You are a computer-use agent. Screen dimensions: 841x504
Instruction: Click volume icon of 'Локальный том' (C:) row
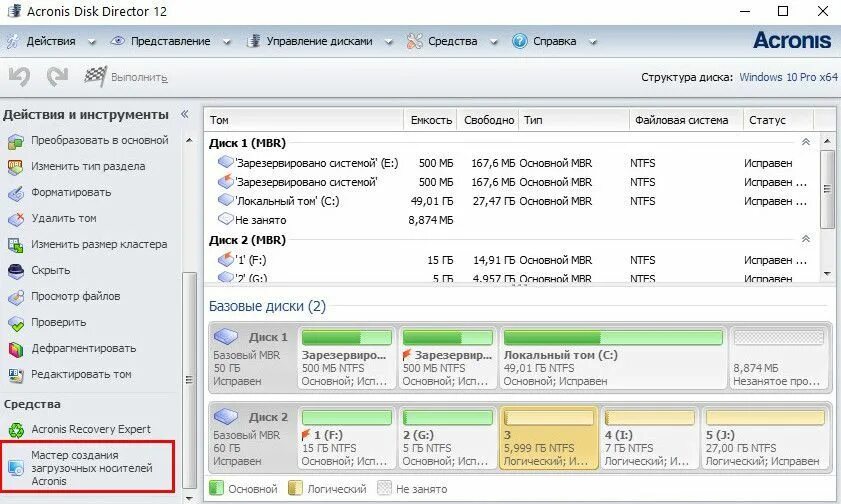click(x=225, y=200)
